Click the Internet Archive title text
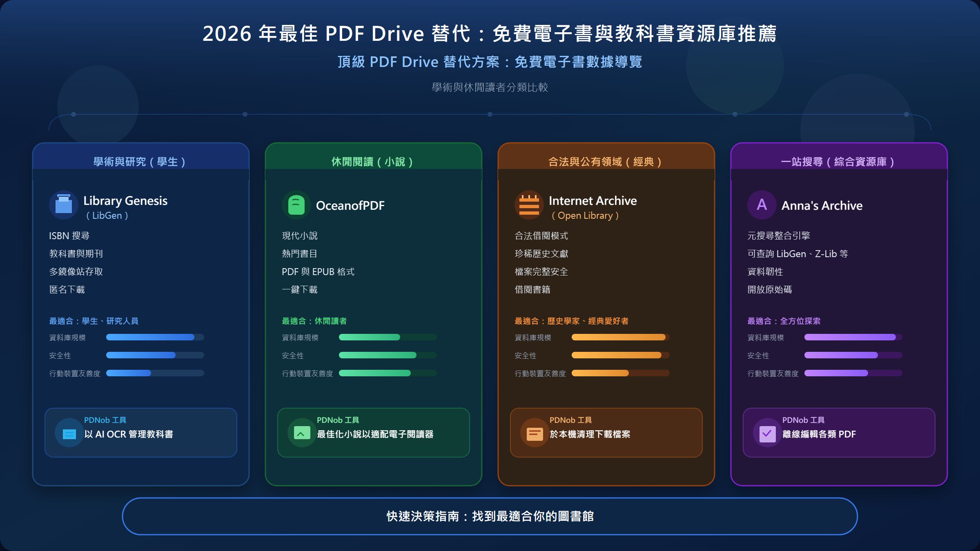This screenshot has height=551, width=980. coord(592,201)
